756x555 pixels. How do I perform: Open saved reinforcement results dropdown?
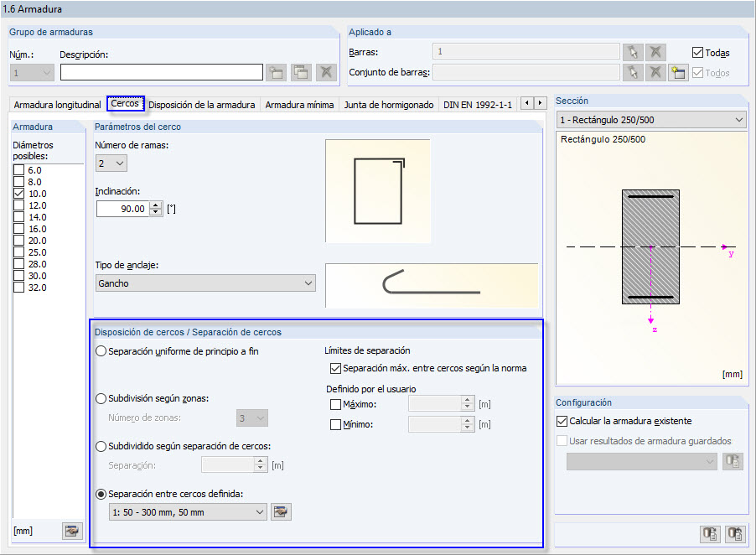pyautogui.click(x=642, y=461)
